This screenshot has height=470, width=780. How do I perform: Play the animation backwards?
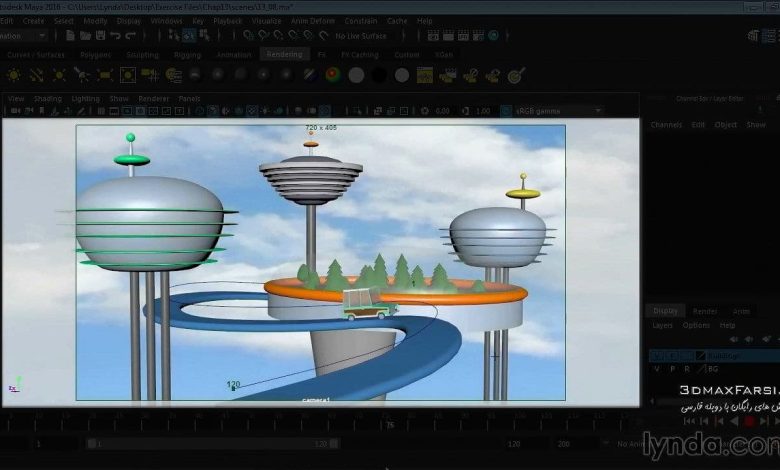[x=734, y=421]
